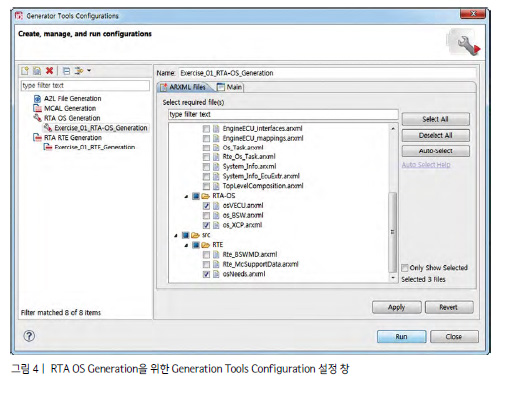
Task: Delete selected configuration with red X icon
Action: pos(49,71)
